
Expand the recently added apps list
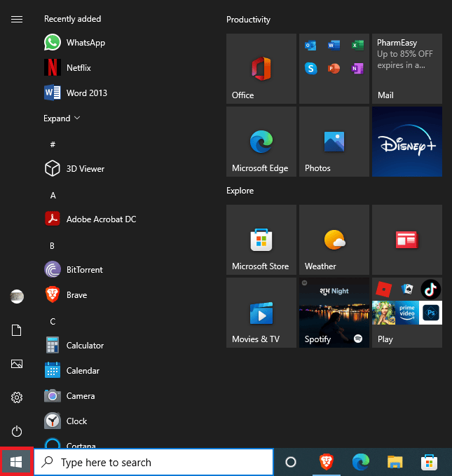click(x=62, y=118)
